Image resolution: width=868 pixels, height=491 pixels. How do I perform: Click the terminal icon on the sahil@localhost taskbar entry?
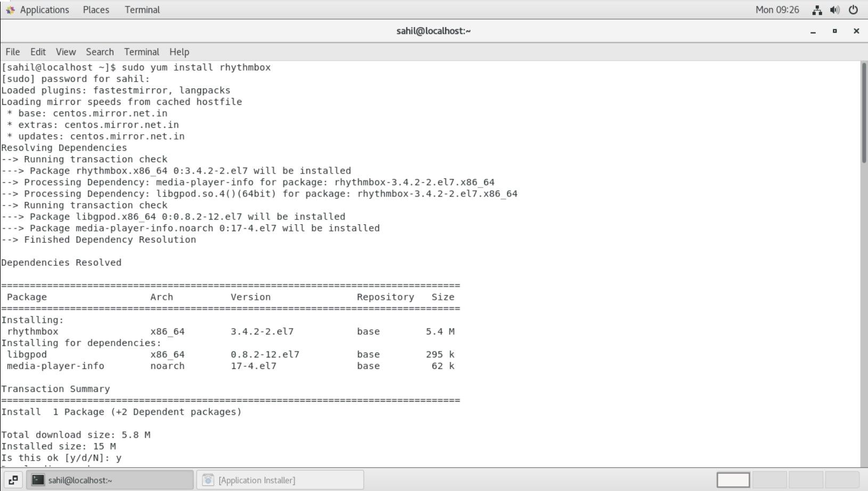click(37, 480)
